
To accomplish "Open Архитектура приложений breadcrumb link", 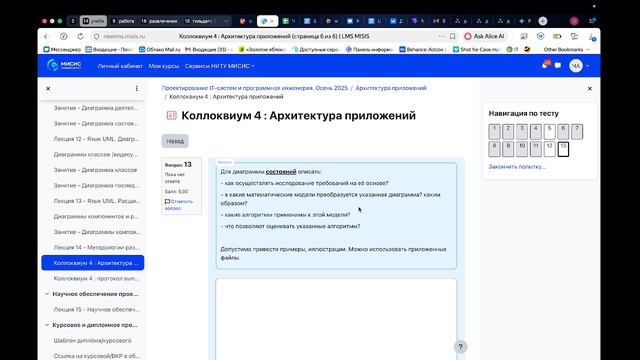I will (x=391, y=88).
